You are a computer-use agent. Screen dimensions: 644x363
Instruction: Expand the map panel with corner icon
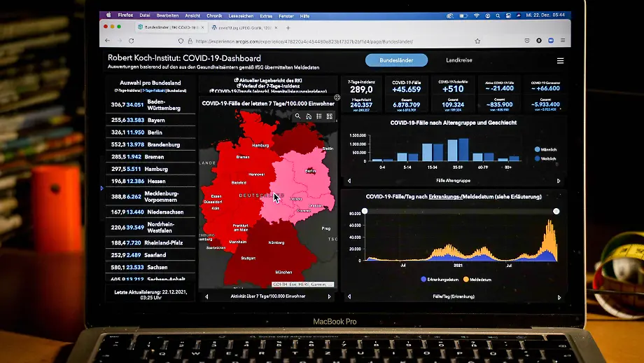[337, 97]
